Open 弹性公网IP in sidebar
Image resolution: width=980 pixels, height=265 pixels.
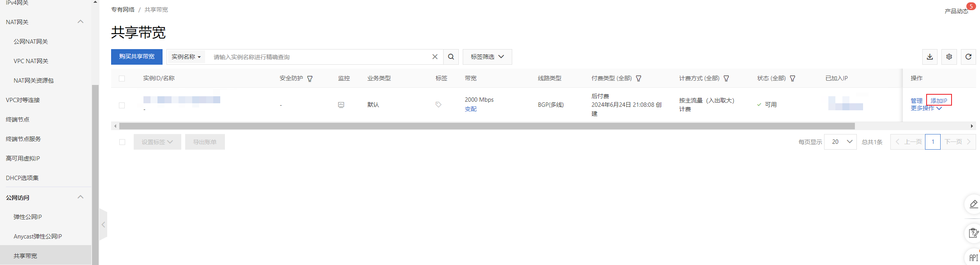28,217
